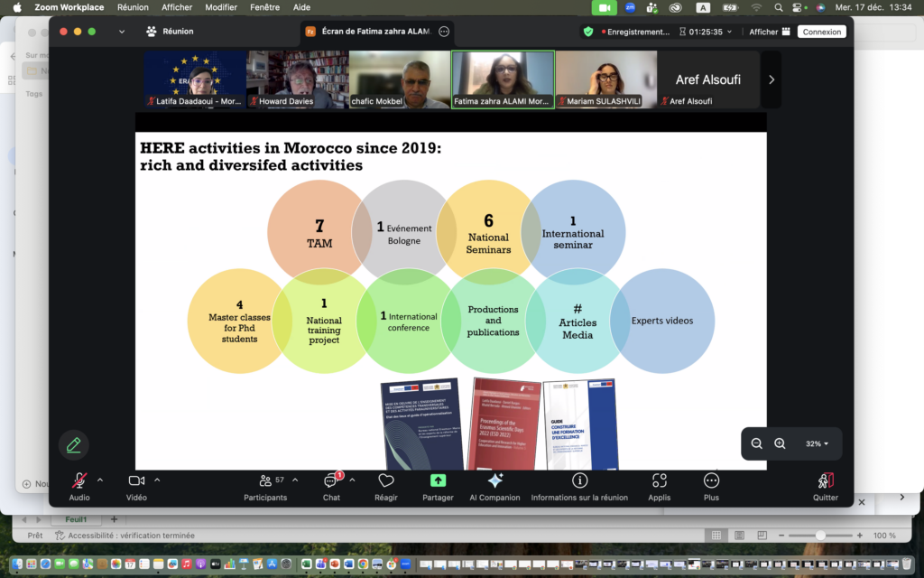Click the Connexion button
The image size is (924, 578).
point(822,32)
